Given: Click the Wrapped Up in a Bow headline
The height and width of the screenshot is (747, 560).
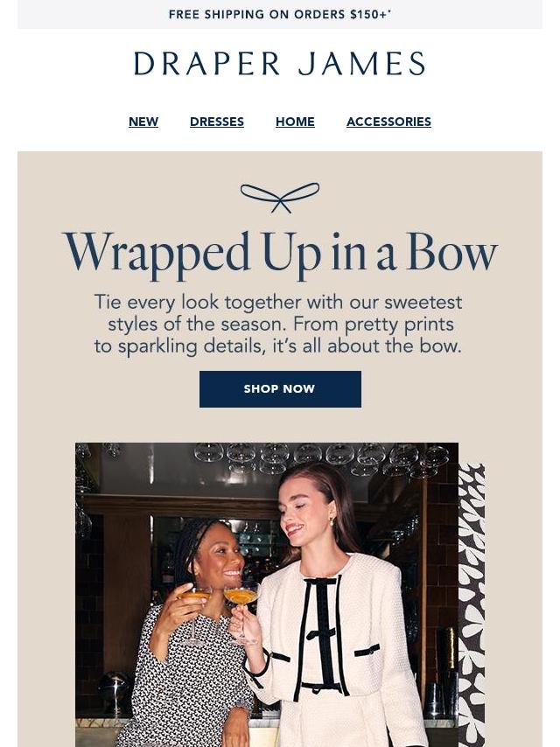Looking at the screenshot, I should [x=280, y=253].
